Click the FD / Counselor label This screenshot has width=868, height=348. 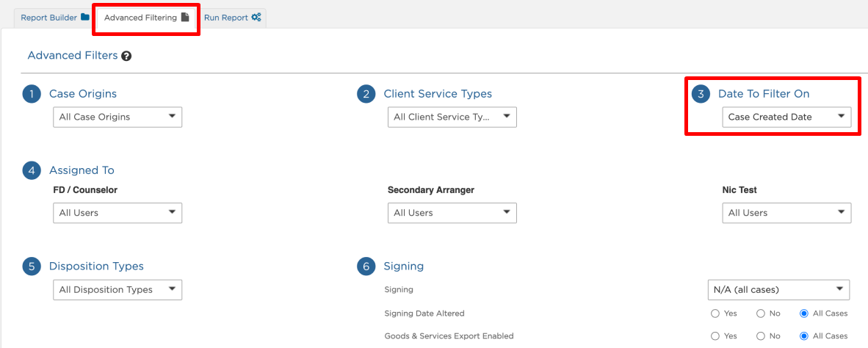(85, 190)
